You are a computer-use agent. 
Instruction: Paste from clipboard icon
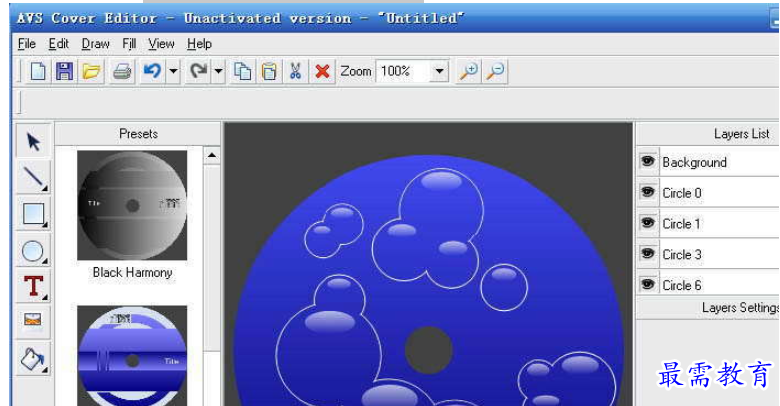point(269,71)
